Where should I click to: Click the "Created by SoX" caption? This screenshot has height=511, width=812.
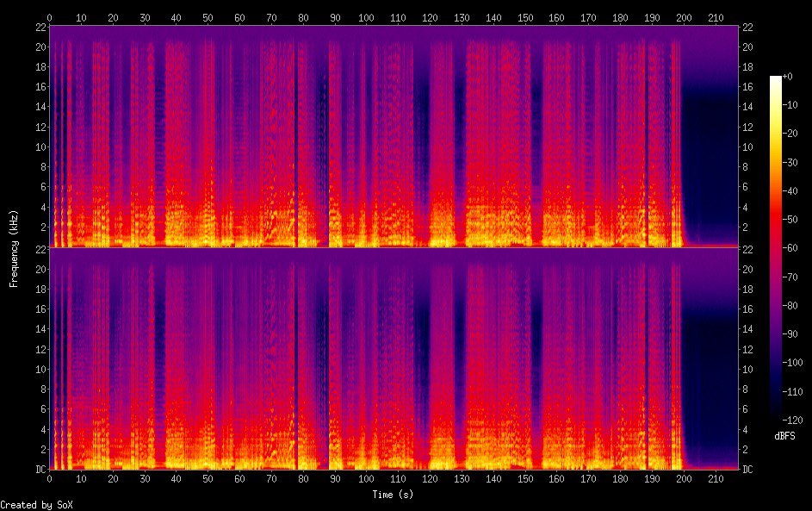36,505
